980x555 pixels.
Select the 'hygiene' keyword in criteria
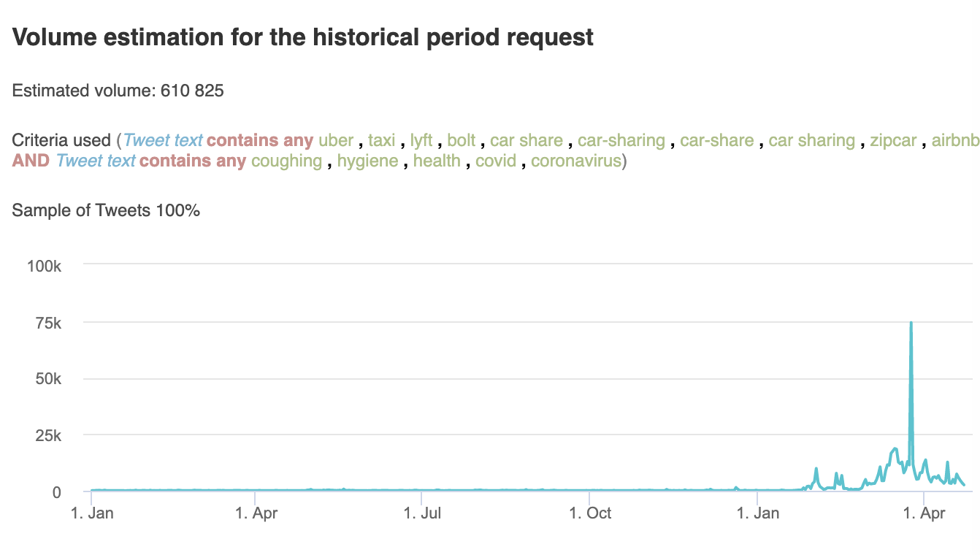tap(368, 160)
